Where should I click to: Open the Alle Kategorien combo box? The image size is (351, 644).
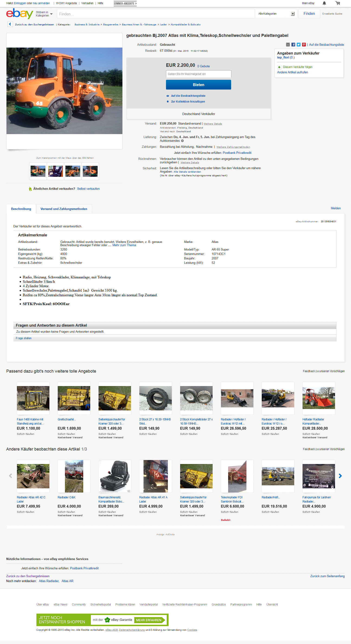(x=276, y=14)
